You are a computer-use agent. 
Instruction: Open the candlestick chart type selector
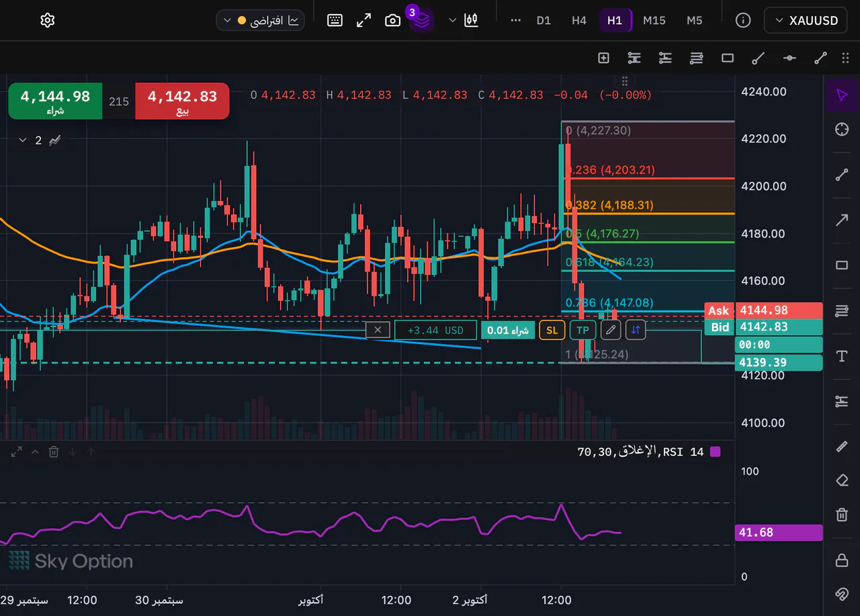[x=472, y=20]
